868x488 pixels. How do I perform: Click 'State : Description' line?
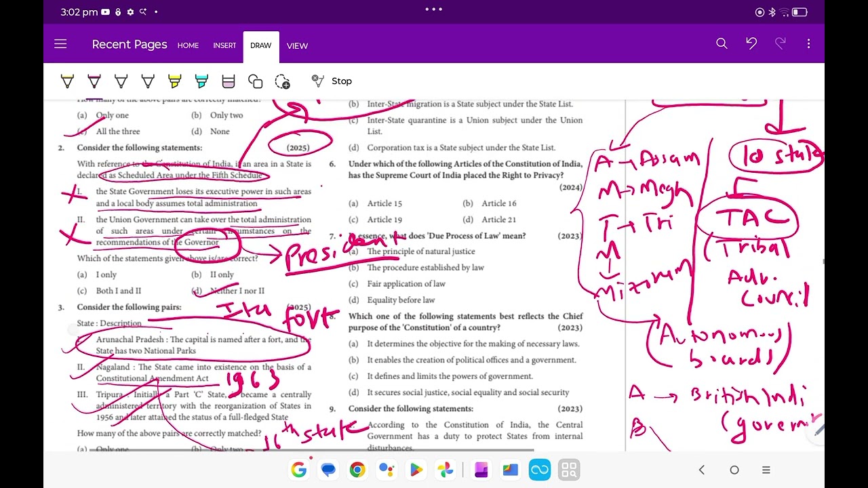[109, 323]
